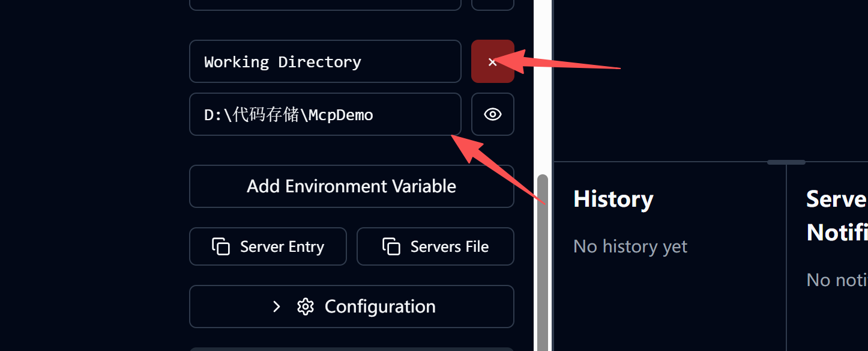Toggle value visibility with the eye icon
Image resolution: width=868 pixels, height=351 pixels.
(492, 114)
